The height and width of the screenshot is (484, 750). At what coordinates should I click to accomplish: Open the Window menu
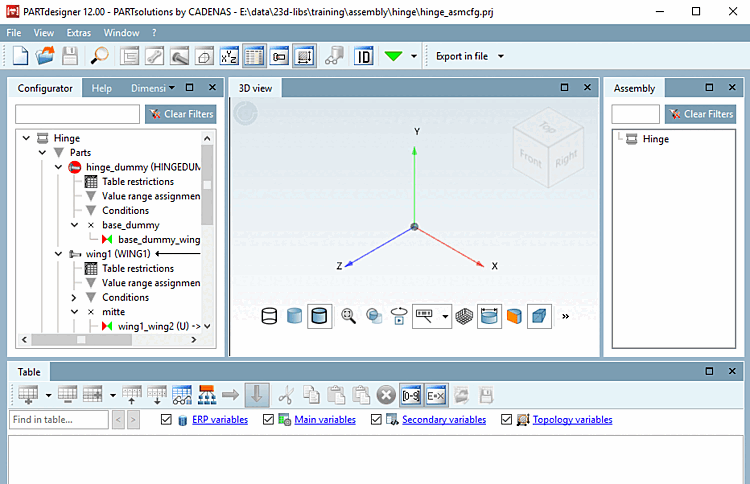coord(121,33)
